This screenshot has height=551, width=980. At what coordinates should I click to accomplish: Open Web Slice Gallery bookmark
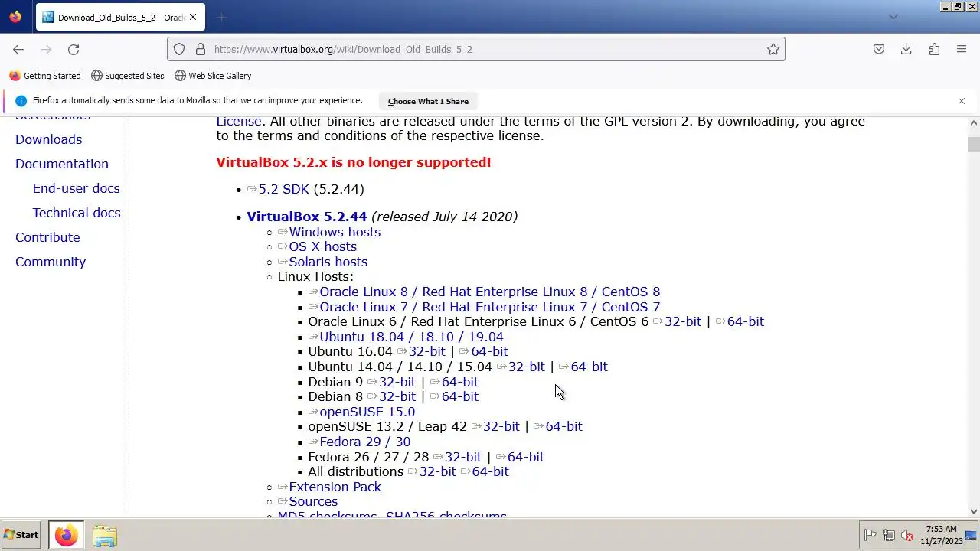(x=213, y=76)
